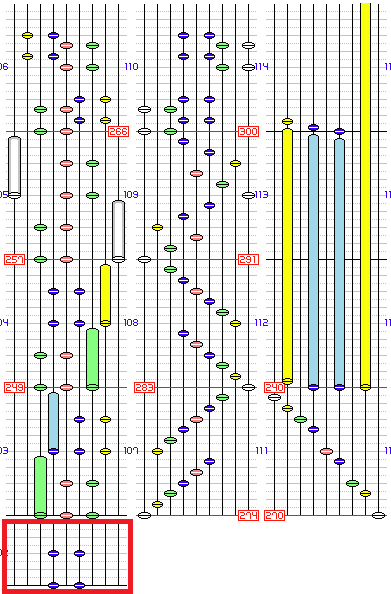Screen dimensions: 391x594
Task: Select measure number 107
Action: point(131,451)
